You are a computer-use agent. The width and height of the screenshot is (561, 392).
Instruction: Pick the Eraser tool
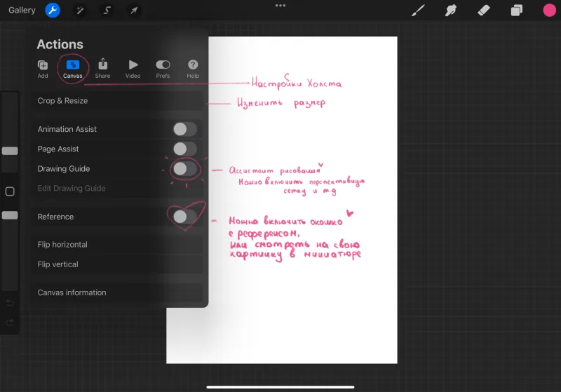pos(483,11)
